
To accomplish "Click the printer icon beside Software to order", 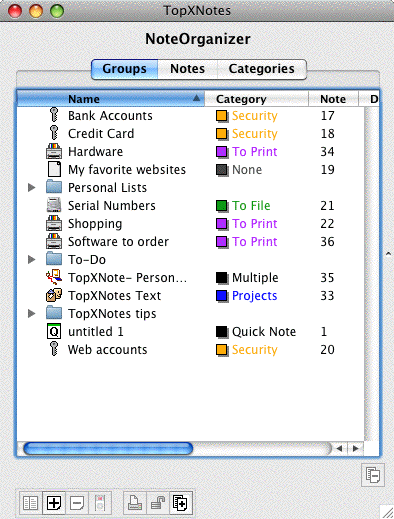I will click(54, 241).
